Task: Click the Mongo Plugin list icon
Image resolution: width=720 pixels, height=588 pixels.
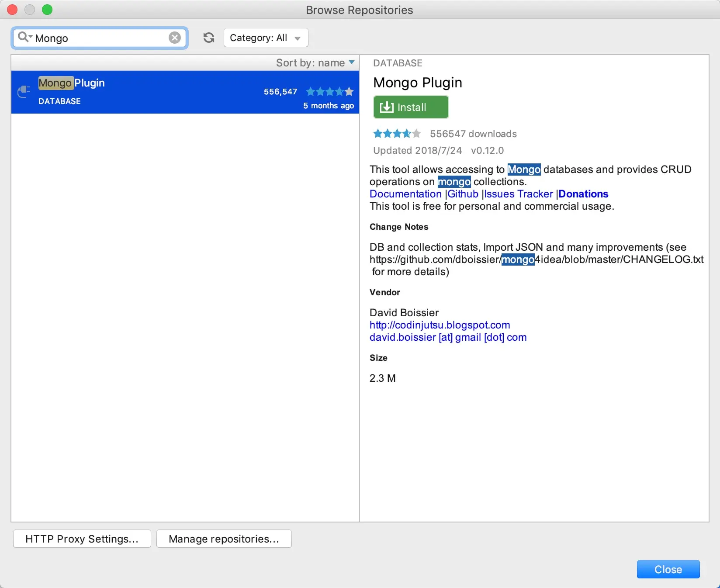Action: coord(24,92)
